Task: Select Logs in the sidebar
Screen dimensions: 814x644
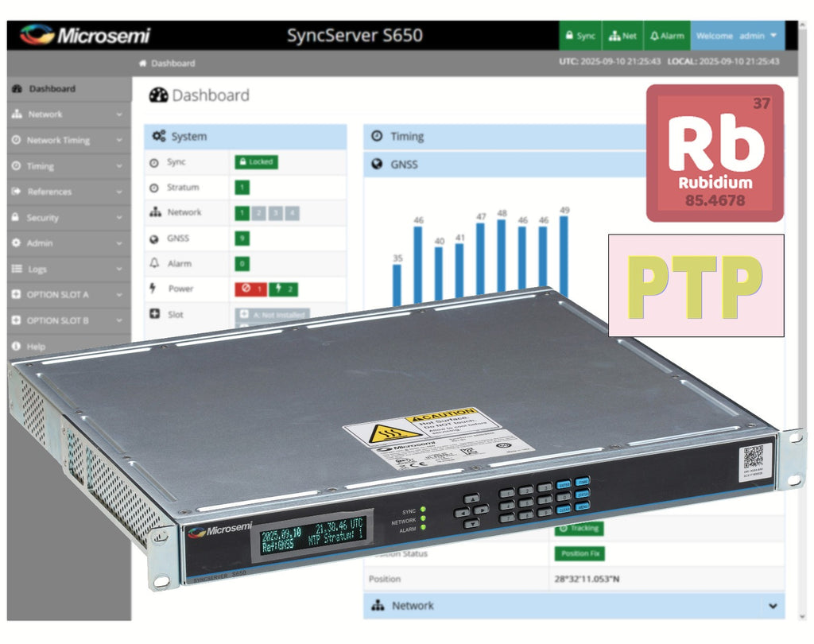Action: [x=68, y=269]
